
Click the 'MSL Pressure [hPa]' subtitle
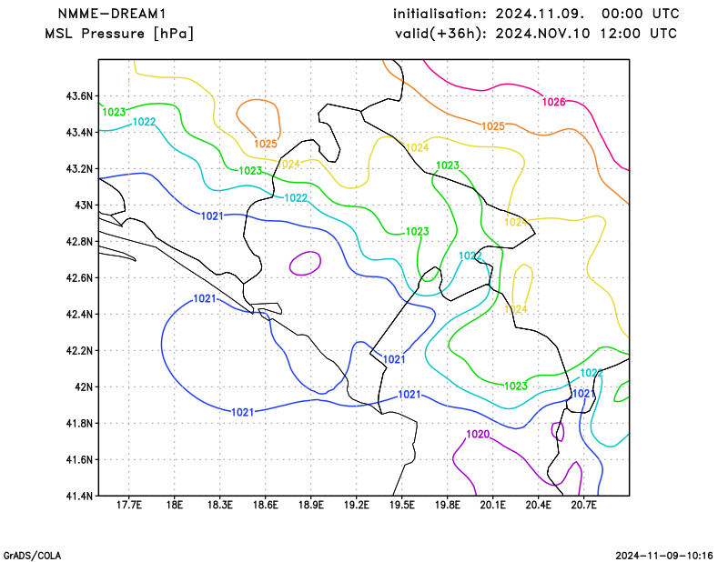(x=119, y=34)
